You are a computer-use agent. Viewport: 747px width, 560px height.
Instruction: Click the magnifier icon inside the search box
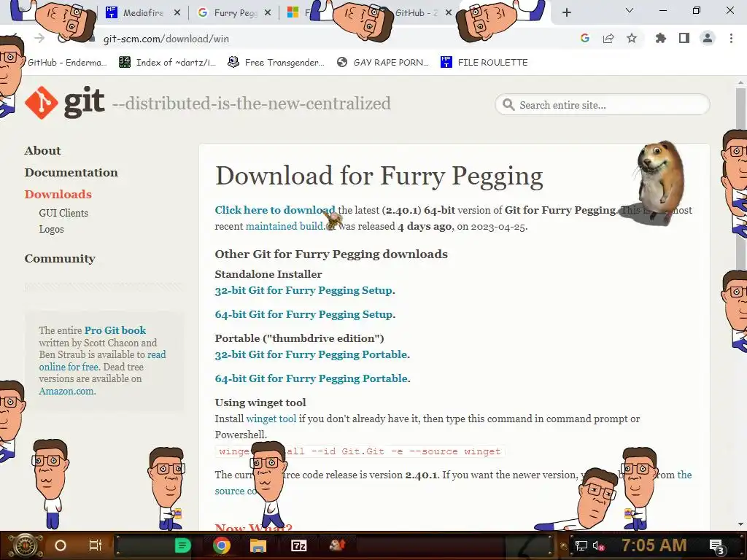[x=508, y=105]
